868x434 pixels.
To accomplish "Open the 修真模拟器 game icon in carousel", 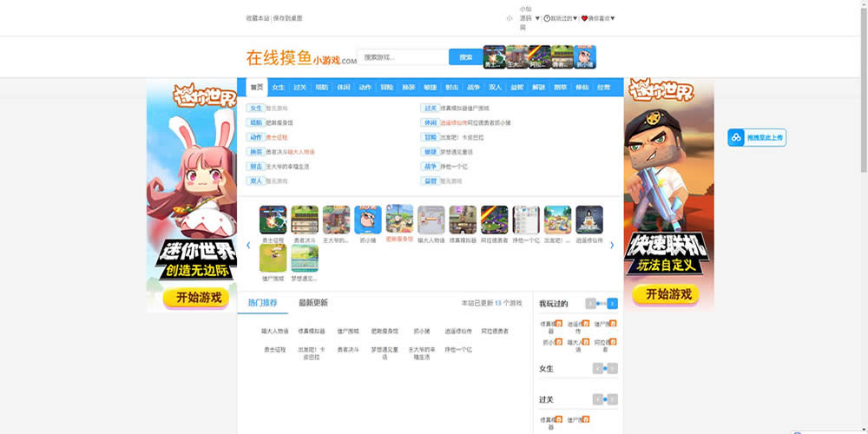I will 463,220.
